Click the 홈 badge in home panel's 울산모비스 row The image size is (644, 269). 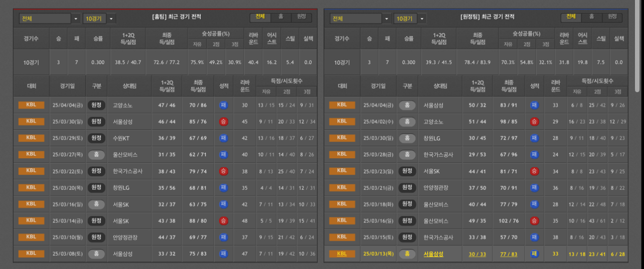point(96,155)
